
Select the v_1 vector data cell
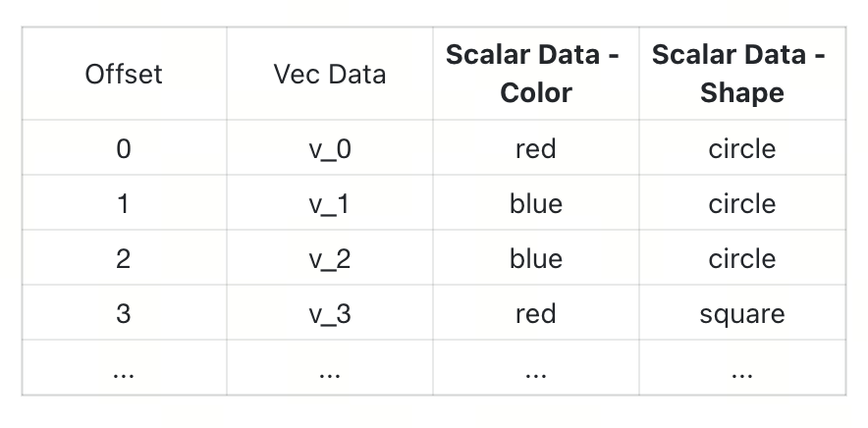329,203
